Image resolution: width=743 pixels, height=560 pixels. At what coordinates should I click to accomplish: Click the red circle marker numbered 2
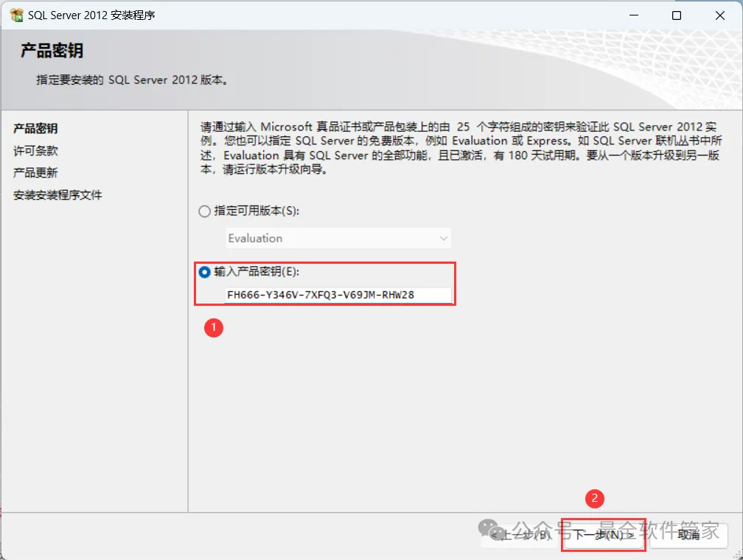pos(595,498)
